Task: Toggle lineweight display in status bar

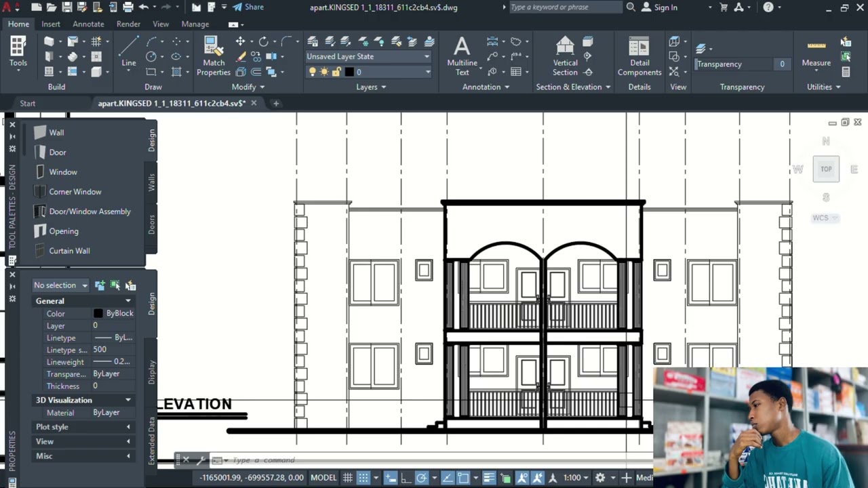Action: pos(489,478)
